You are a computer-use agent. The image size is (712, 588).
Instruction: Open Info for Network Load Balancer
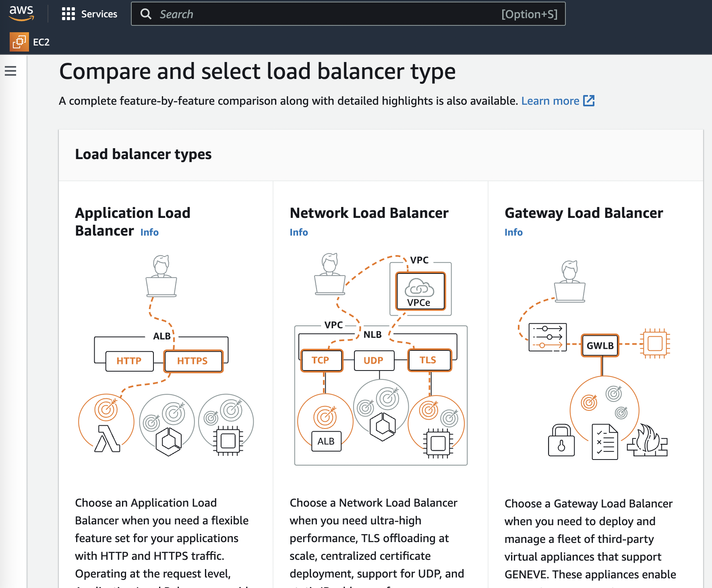click(299, 232)
